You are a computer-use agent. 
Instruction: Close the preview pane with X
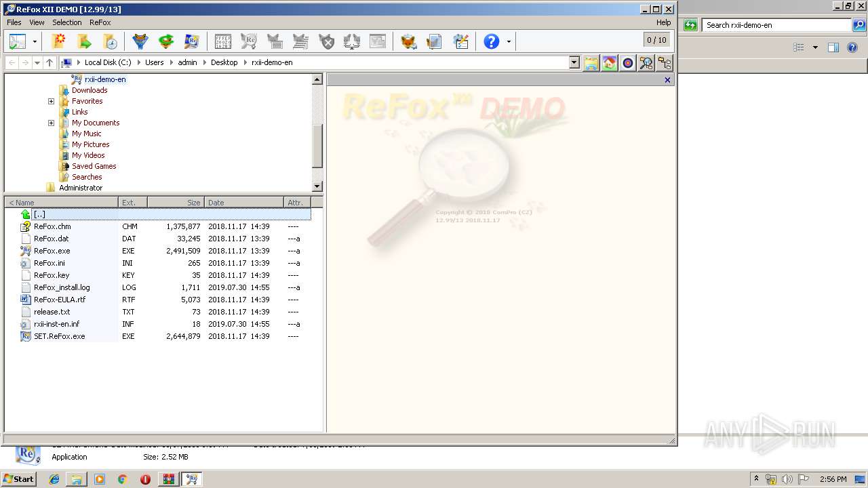667,80
